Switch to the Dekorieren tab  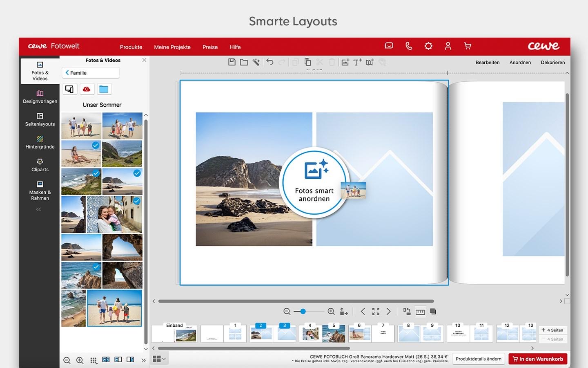point(553,63)
